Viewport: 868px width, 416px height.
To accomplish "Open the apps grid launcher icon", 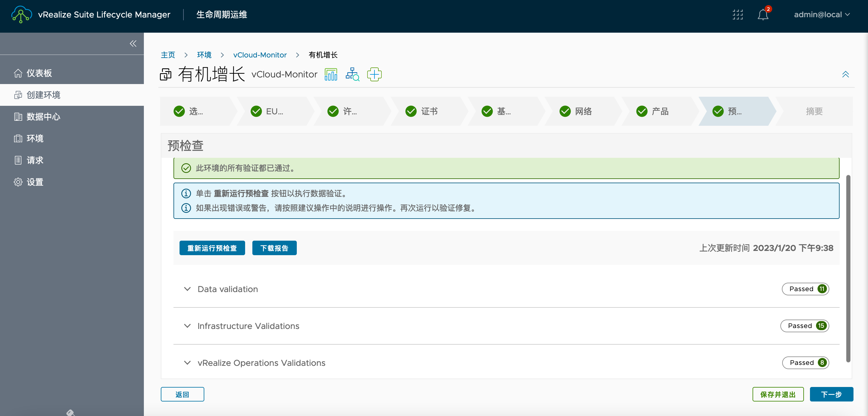I will [738, 15].
